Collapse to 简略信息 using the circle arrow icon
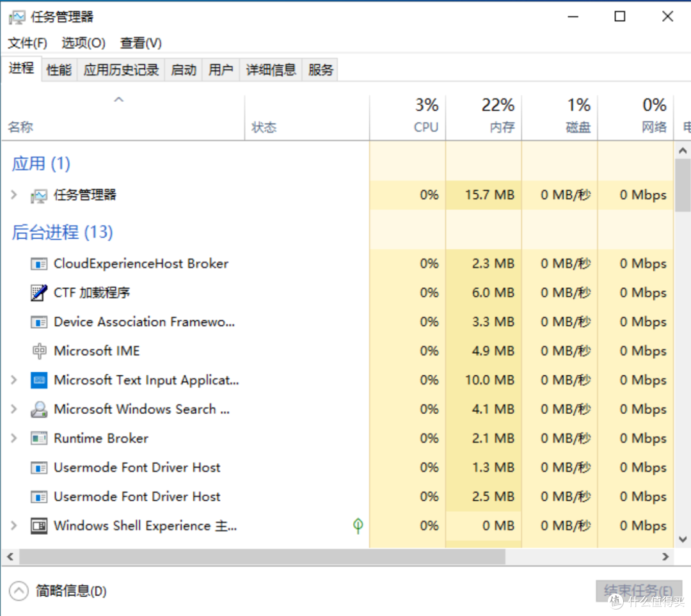The width and height of the screenshot is (691, 616). coord(19,591)
